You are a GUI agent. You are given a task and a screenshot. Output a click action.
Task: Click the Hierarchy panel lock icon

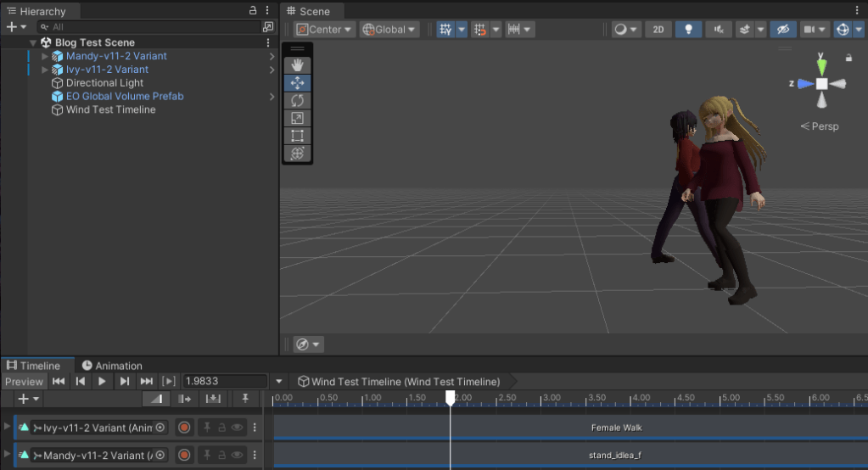(x=253, y=10)
